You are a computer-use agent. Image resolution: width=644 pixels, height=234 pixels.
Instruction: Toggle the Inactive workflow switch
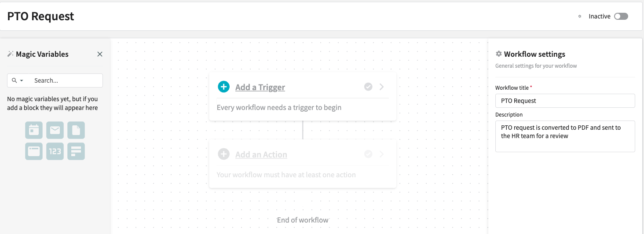621,16
